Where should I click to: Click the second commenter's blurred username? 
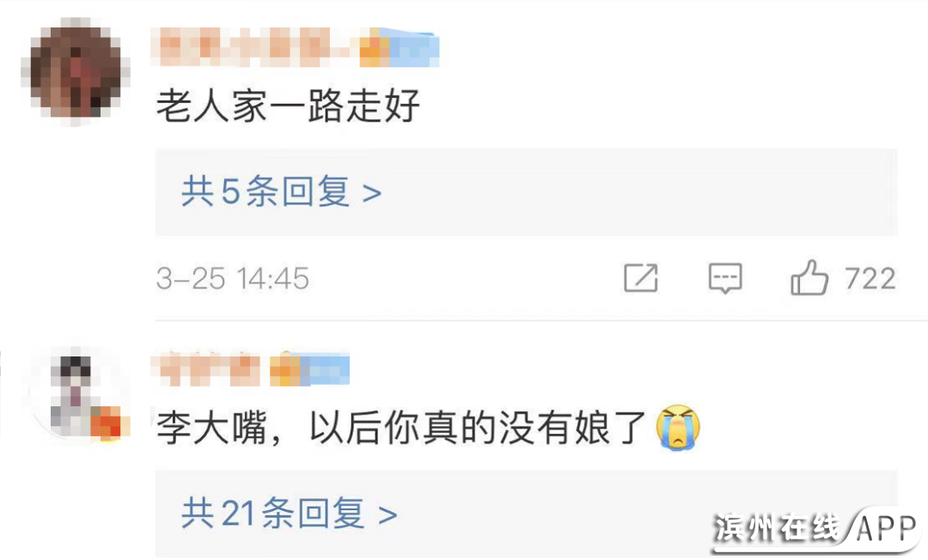205,369
